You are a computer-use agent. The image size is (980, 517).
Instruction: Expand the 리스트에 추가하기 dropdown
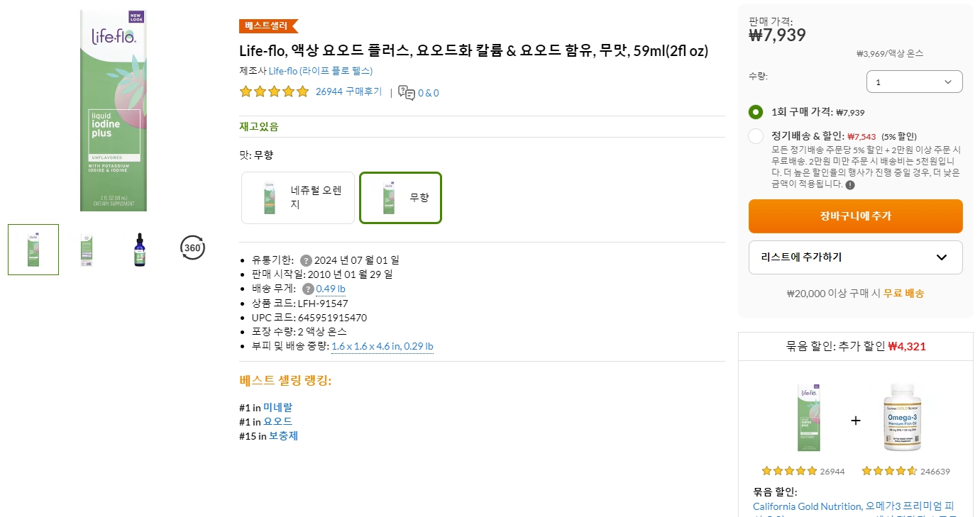(x=855, y=257)
